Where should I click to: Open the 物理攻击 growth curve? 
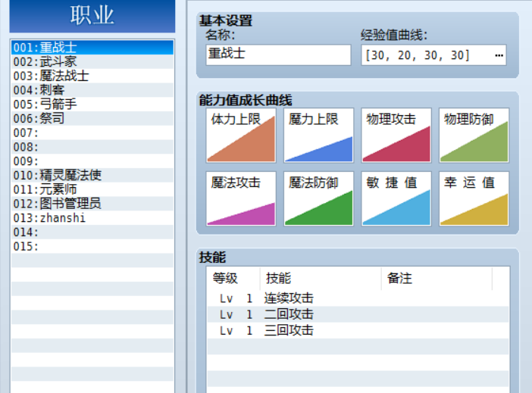[396, 136]
